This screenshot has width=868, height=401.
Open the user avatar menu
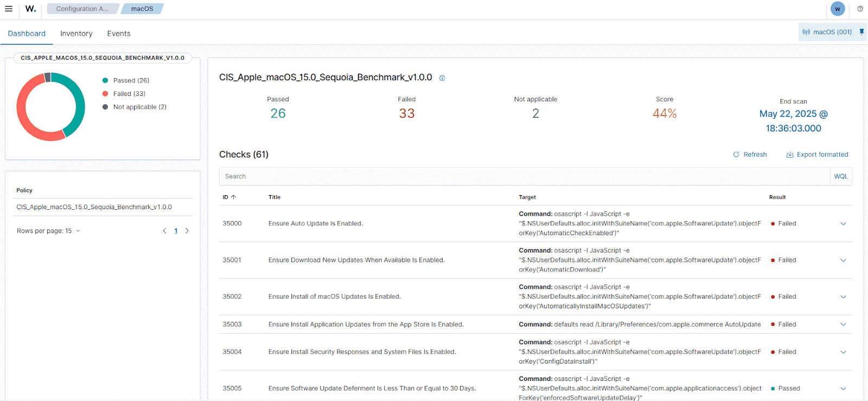pyautogui.click(x=838, y=9)
